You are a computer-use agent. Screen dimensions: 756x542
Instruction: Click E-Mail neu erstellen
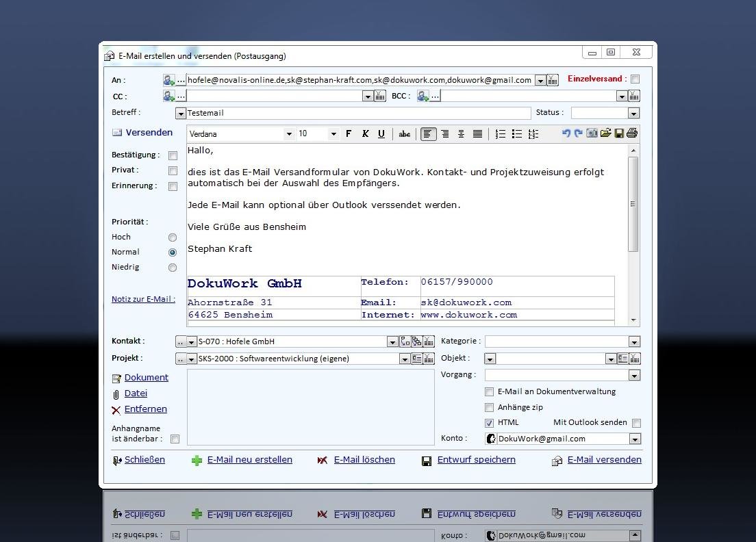point(250,460)
